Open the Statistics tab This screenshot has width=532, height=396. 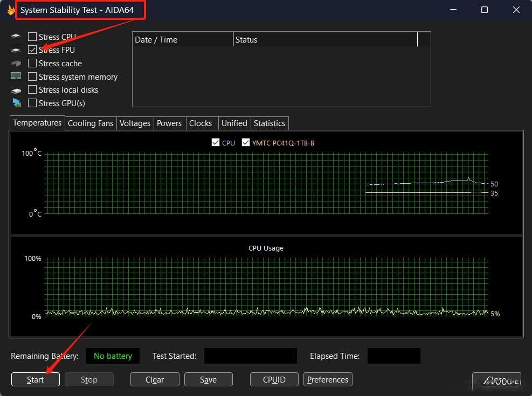coord(270,123)
